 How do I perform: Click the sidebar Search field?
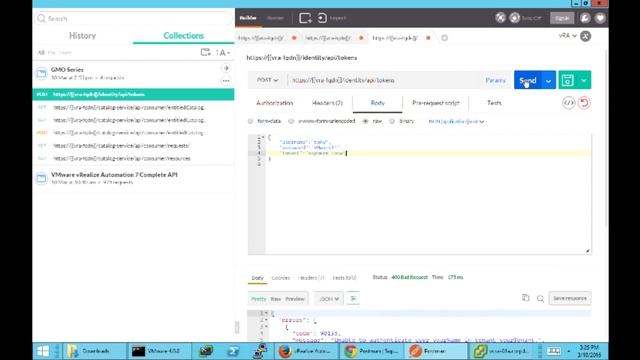click(133, 18)
